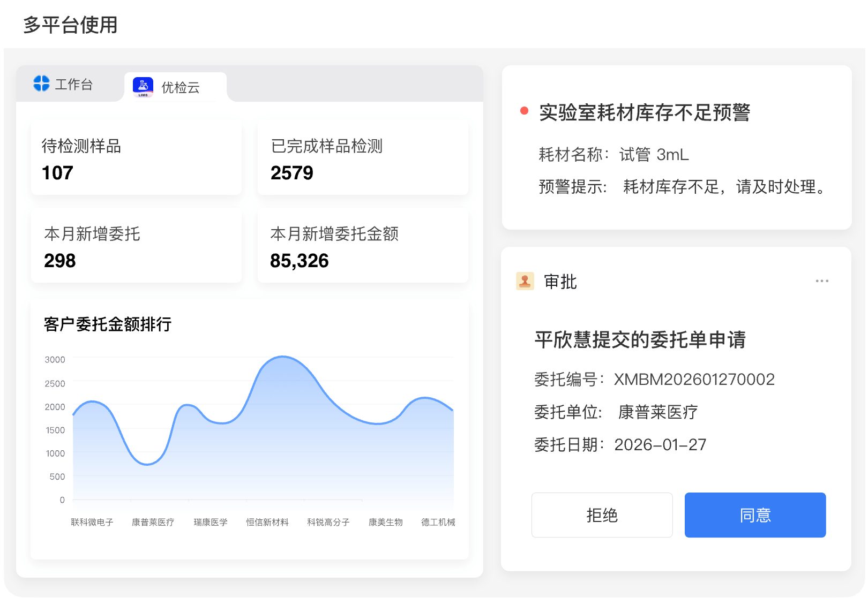Switch to the 工作台 tab

tap(64, 84)
